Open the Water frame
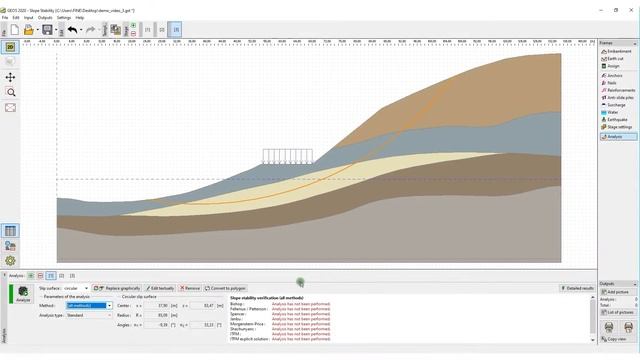 pos(618,112)
